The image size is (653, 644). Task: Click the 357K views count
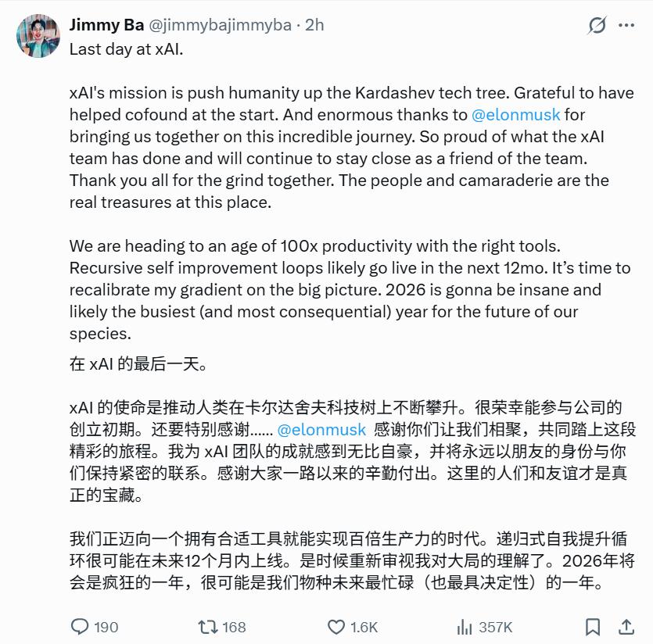(495, 627)
